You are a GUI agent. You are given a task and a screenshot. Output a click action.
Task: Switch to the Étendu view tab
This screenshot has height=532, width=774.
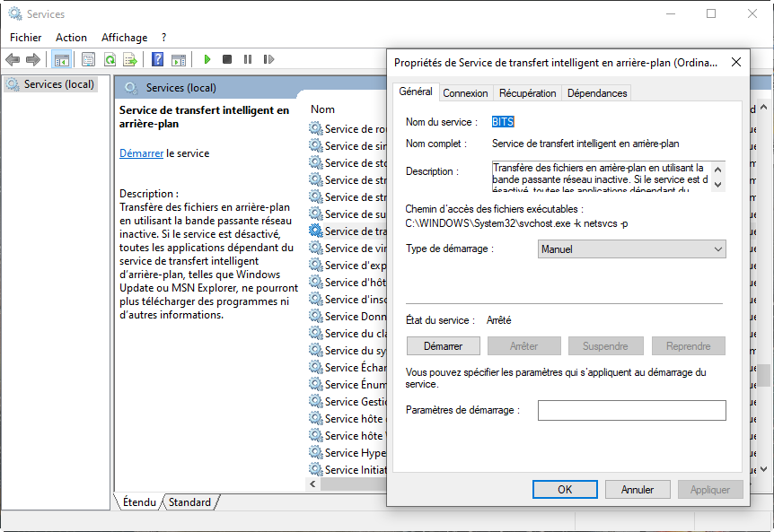tap(138, 501)
